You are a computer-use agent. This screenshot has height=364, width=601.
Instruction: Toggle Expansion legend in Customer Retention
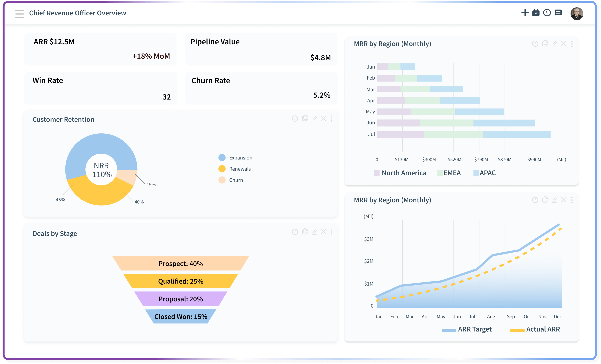235,157
